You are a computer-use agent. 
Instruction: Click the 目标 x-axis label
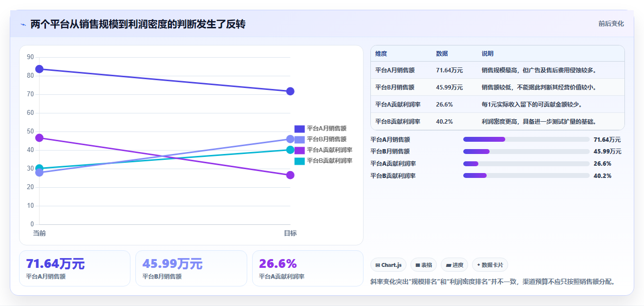290,233
